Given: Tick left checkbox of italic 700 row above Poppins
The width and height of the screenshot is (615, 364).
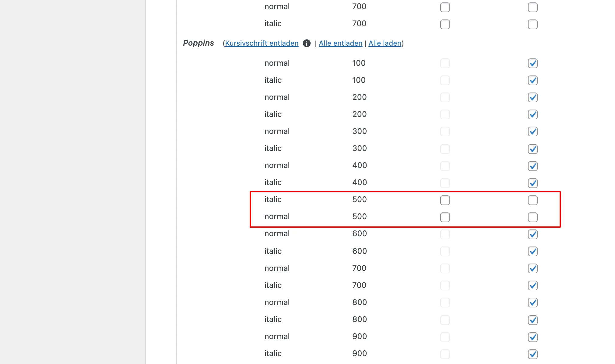Looking at the screenshot, I should pos(445,24).
